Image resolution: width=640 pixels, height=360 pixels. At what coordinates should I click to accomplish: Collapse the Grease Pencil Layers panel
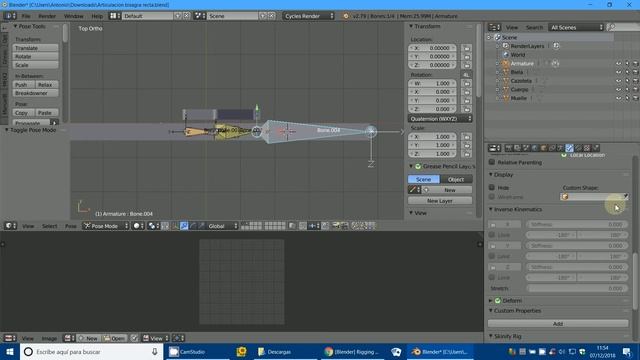coord(411,167)
